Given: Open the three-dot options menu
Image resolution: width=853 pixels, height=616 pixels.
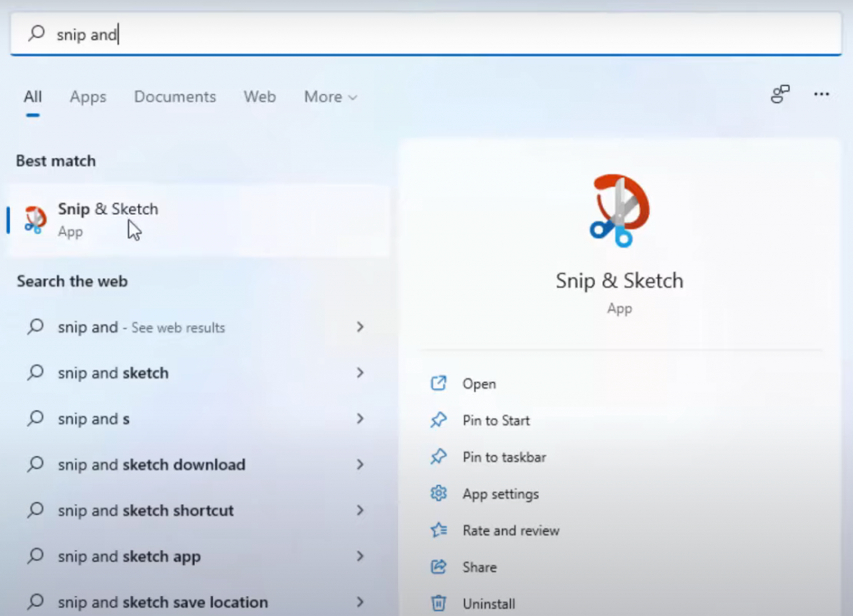Looking at the screenshot, I should [821, 95].
